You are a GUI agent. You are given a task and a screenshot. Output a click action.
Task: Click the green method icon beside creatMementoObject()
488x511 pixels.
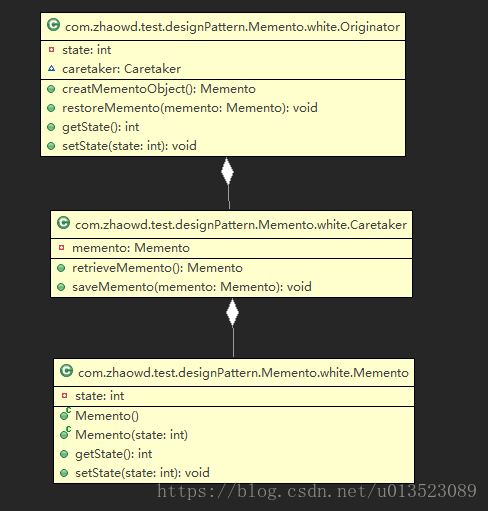51,89
